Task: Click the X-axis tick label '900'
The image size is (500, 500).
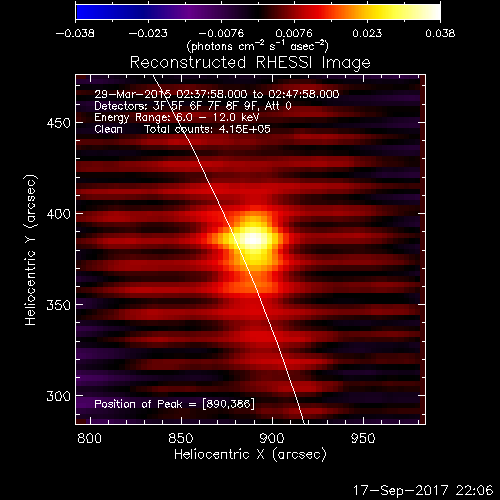Action: click(272, 438)
